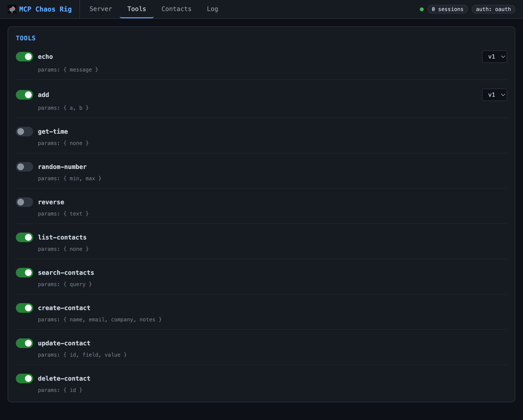Switch to the Server tab
Image resolution: width=523 pixels, height=420 pixels.
click(x=101, y=9)
